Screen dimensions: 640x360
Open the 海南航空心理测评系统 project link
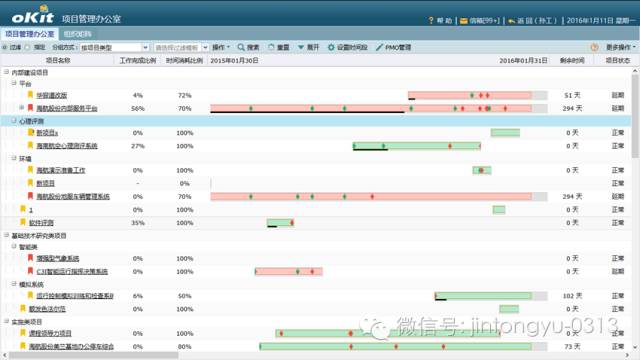(x=67, y=146)
